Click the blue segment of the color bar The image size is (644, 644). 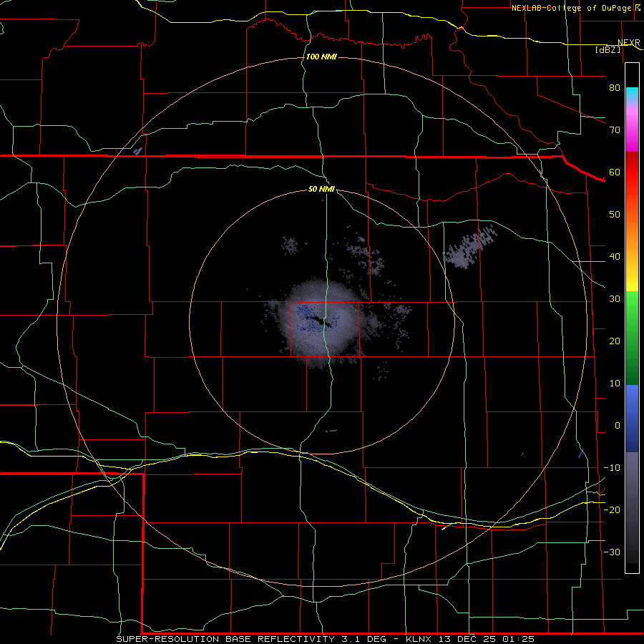632,418
